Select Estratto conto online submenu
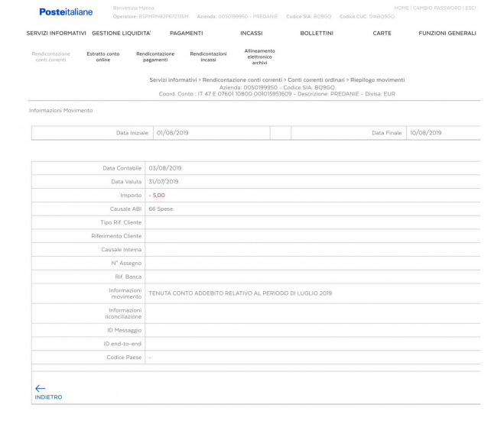The width and height of the screenshot is (504, 424). [x=103, y=57]
